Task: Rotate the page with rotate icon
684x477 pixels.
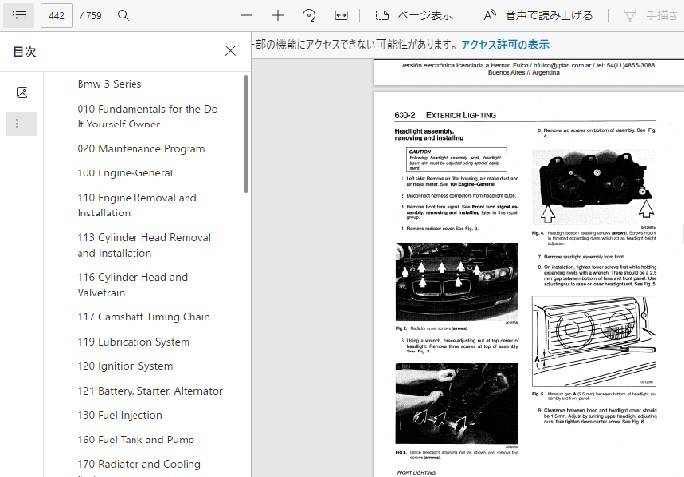Action: pos(309,15)
